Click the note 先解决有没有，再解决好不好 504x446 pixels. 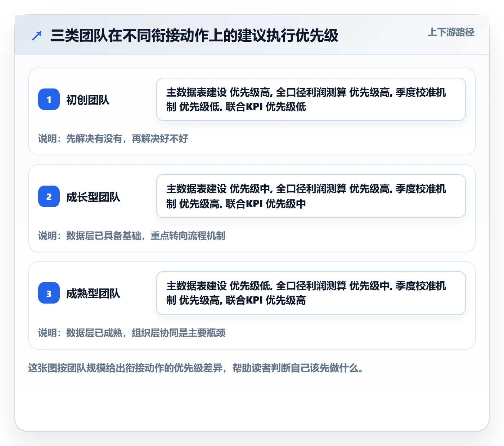[113, 138]
